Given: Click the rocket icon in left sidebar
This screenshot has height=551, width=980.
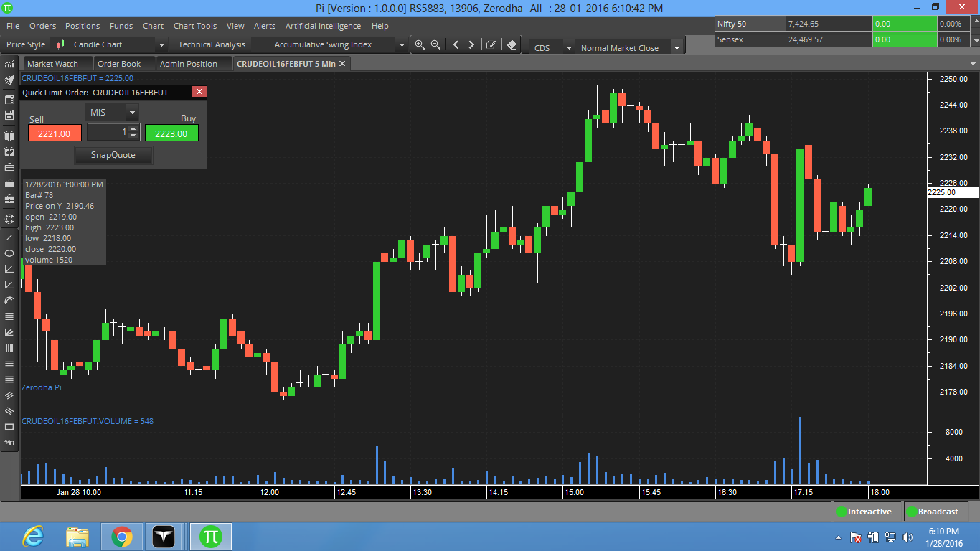Looking at the screenshot, I should click(9, 80).
